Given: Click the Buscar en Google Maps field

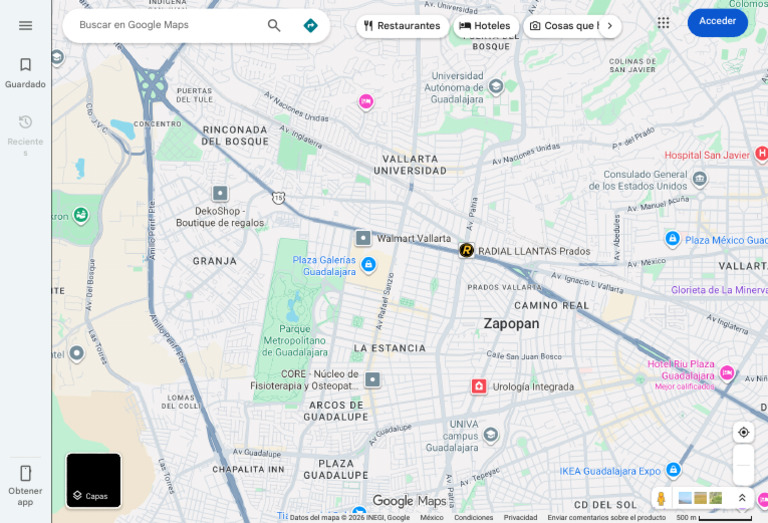Looking at the screenshot, I should (x=169, y=25).
